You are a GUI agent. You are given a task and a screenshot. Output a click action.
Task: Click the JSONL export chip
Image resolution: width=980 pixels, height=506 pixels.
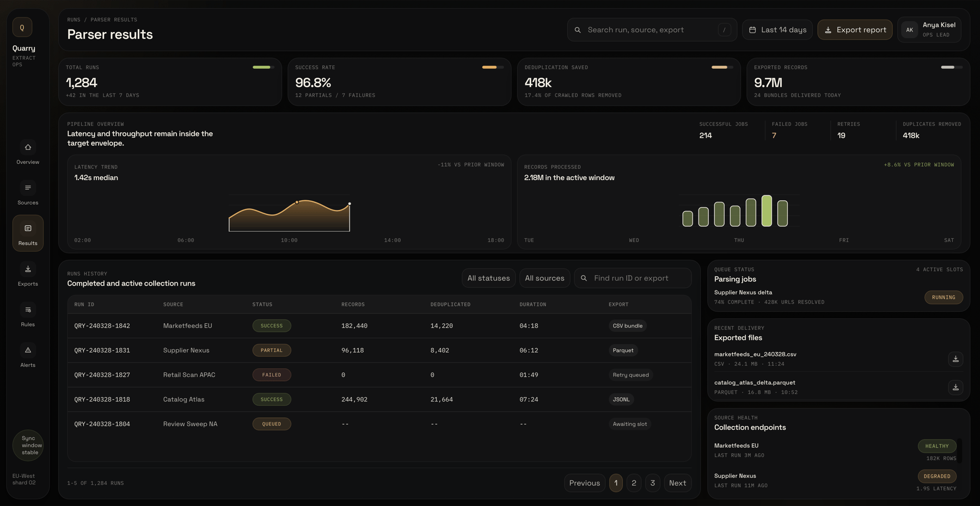[621, 399]
